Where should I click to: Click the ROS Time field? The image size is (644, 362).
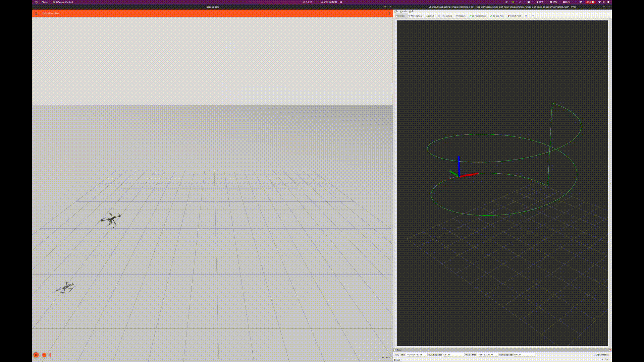click(x=416, y=355)
